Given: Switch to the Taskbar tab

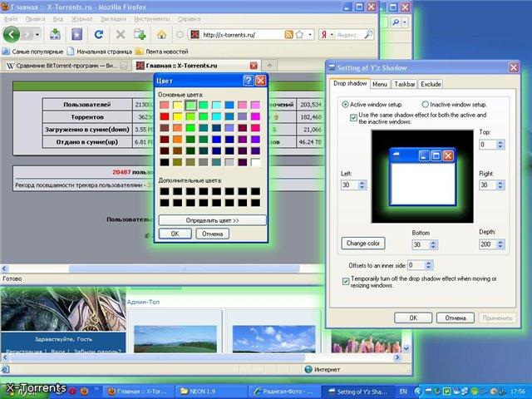Looking at the screenshot, I should (x=405, y=84).
